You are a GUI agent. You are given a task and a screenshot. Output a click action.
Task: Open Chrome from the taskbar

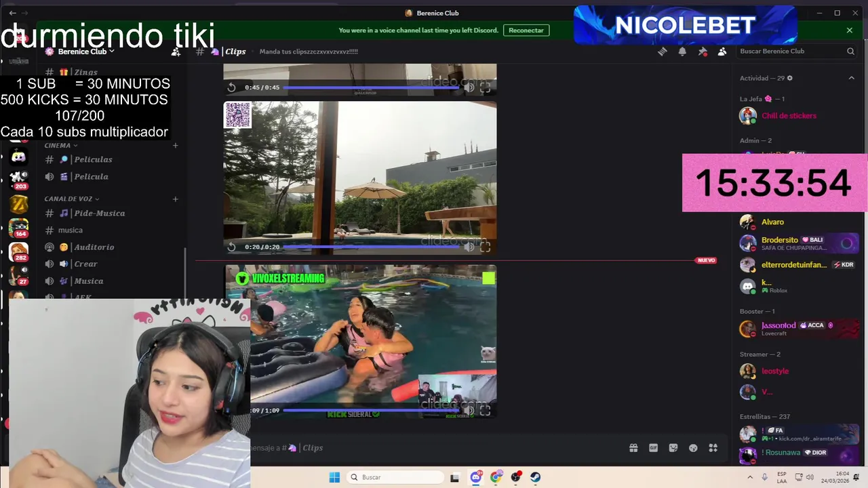tap(496, 477)
